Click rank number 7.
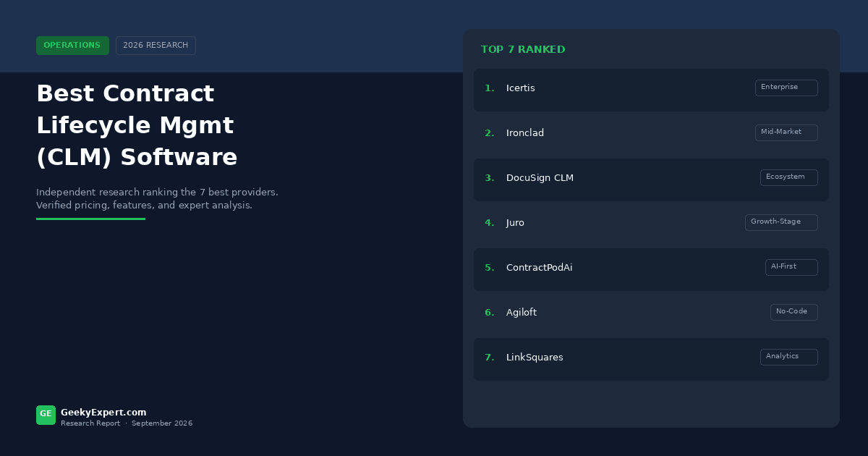Image resolution: width=868 pixels, height=456 pixels. 490,358
